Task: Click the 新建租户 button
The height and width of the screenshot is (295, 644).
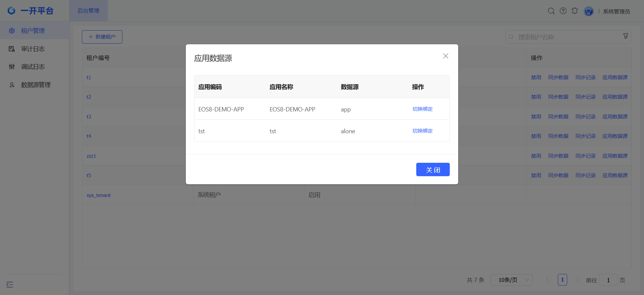Action: pos(102,37)
